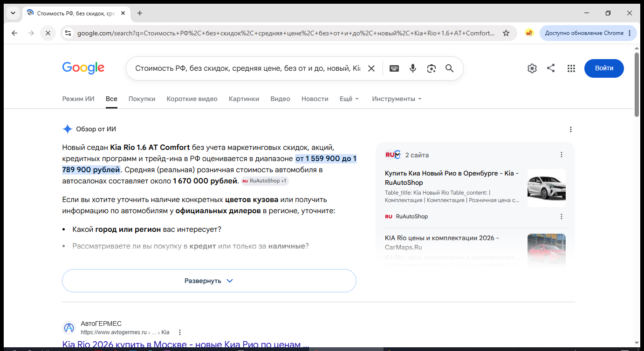Open Google settings gear
Viewport: 644px width, 351px height.
[532, 68]
